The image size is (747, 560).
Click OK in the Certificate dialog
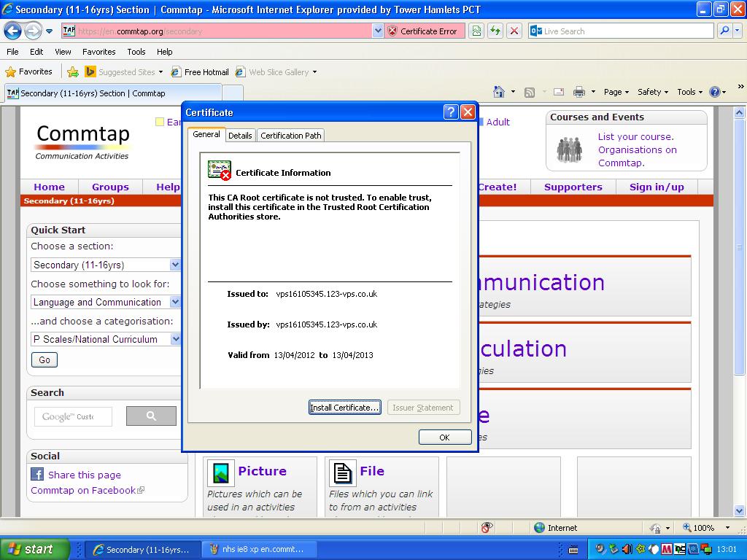[444, 437]
